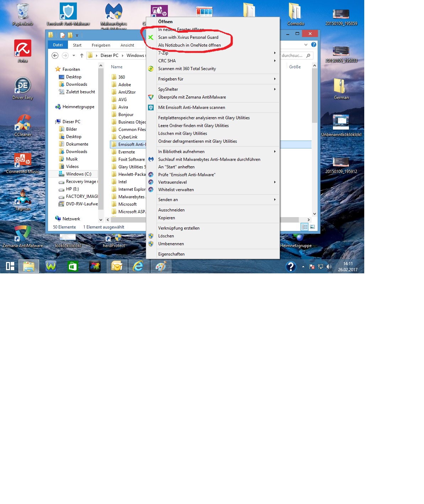Open Zemana AntiMalware desktop shortcut
The width and height of the screenshot is (424, 504).
click(x=22, y=236)
